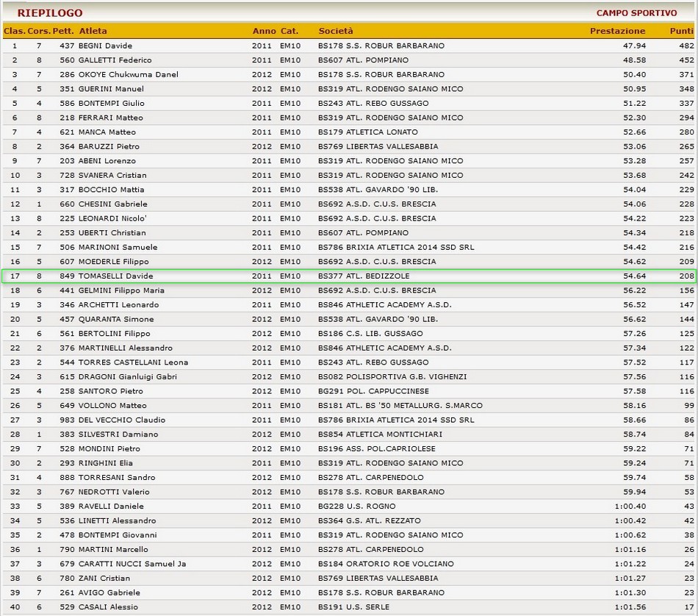Select athlete CASALI Alessio
This screenshot has height=616, width=698.
tap(108, 607)
